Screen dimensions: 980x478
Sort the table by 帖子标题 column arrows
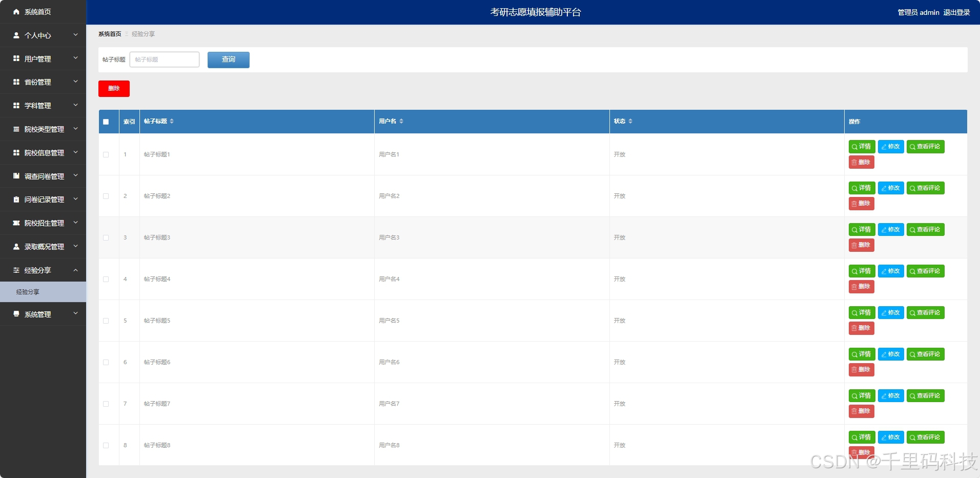[172, 121]
